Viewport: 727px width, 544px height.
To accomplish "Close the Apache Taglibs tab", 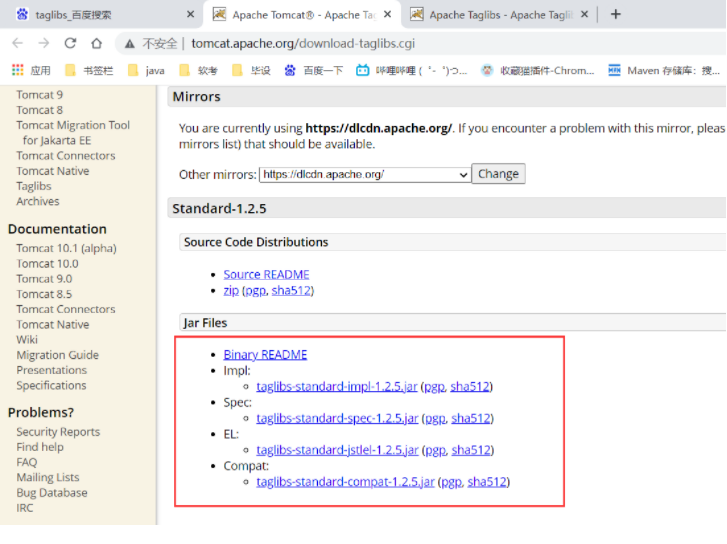I will pyautogui.click(x=585, y=14).
